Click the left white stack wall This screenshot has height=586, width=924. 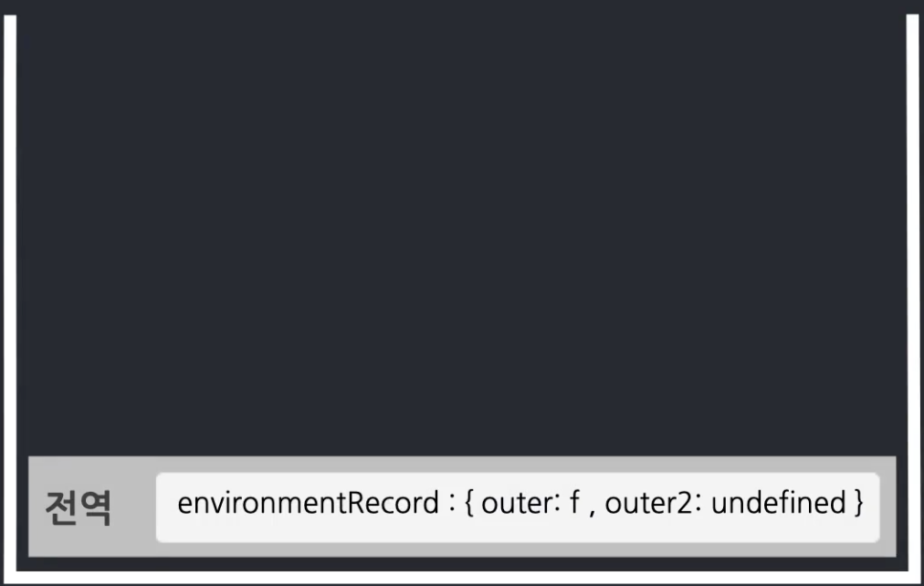click(x=10, y=295)
